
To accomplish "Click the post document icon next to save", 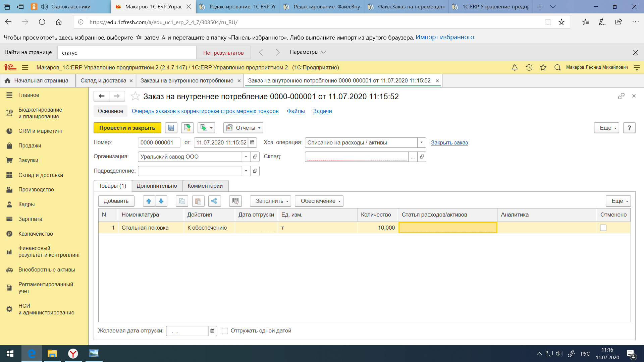I will pyautogui.click(x=187, y=128).
